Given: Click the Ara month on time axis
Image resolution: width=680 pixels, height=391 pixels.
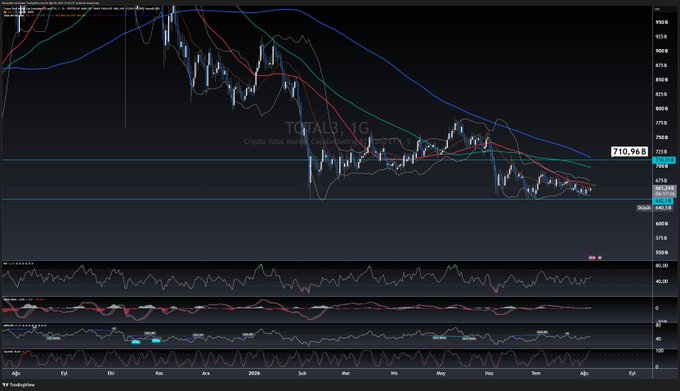Looking at the screenshot, I should pos(206,373).
